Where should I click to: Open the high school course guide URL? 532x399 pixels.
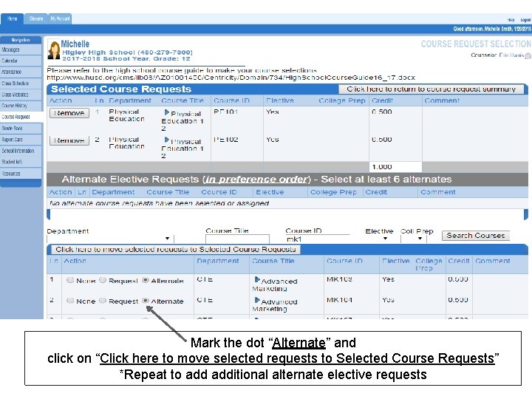tap(231, 78)
